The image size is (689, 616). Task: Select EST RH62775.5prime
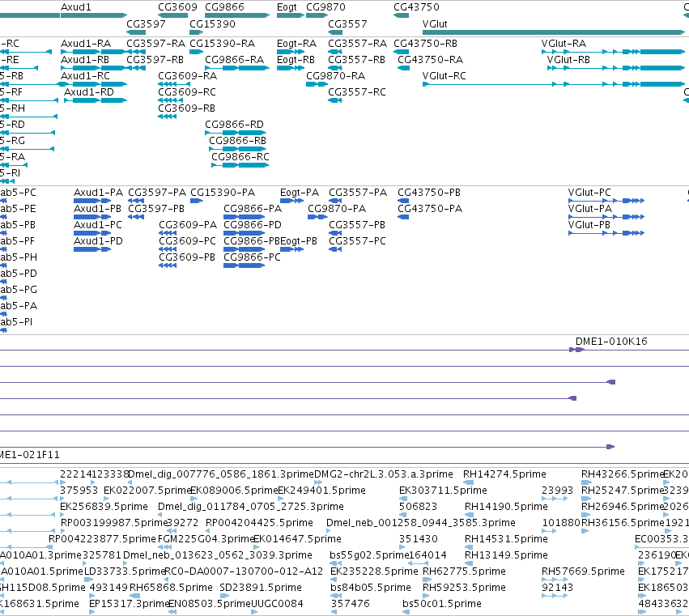coord(464,571)
